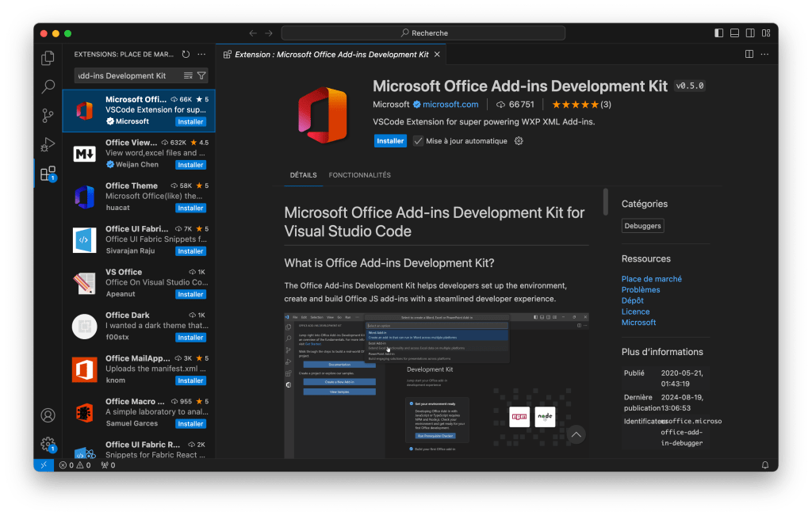The image size is (812, 516).
Task: Click the Recherche command center field
Action: 423,33
